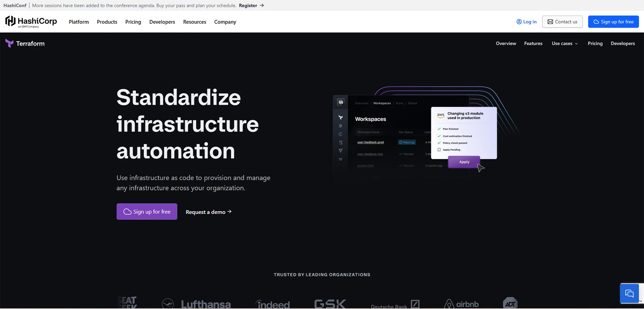Go to Terraform Overview tab
This screenshot has height=309, width=644.
coord(506,43)
